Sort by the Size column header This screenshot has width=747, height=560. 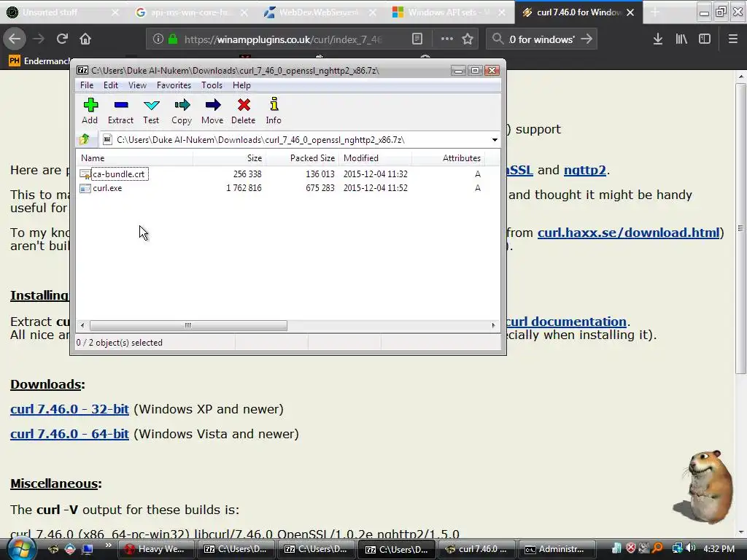229,158
